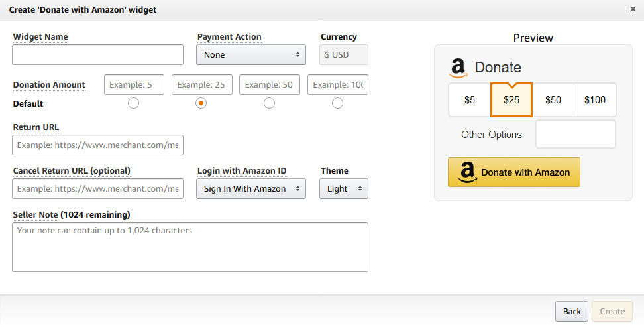The image size is (644, 325).
Task: Focus the Widget Name text field
Action: (x=97, y=54)
